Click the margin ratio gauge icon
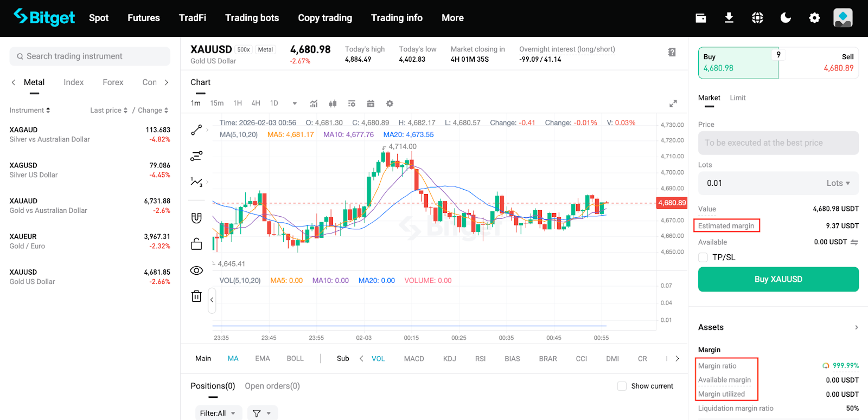Viewport: 868px width, 420px height. click(x=826, y=366)
